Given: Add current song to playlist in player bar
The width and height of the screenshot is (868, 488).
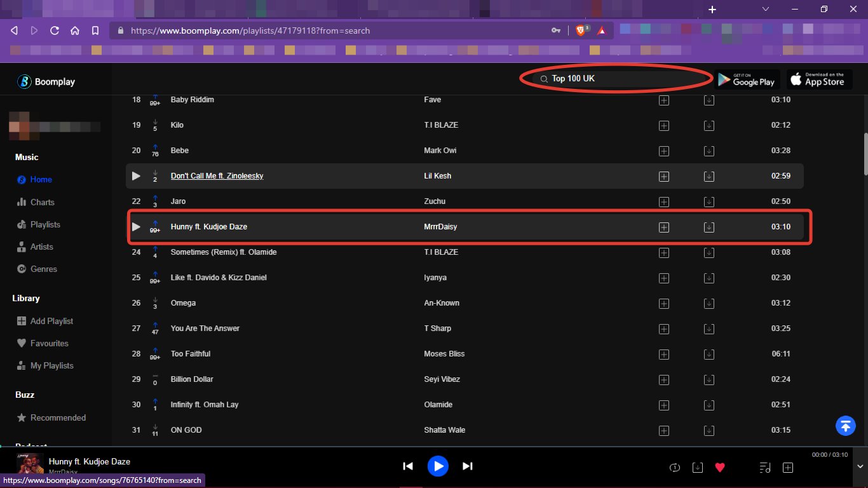Looking at the screenshot, I should [788, 468].
